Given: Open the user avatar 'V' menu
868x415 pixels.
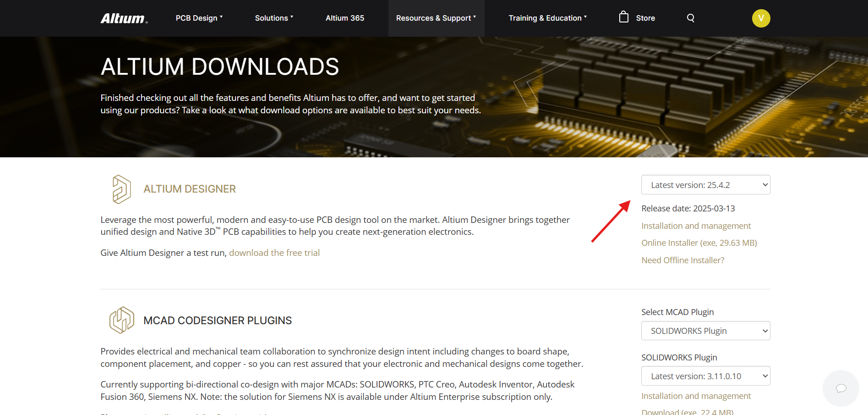Looking at the screenshot, I should [x=761, y=18].
